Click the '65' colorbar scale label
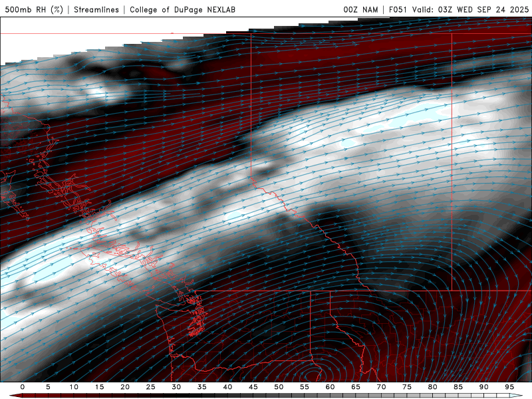532x399 pixels. tap(356, 387)
